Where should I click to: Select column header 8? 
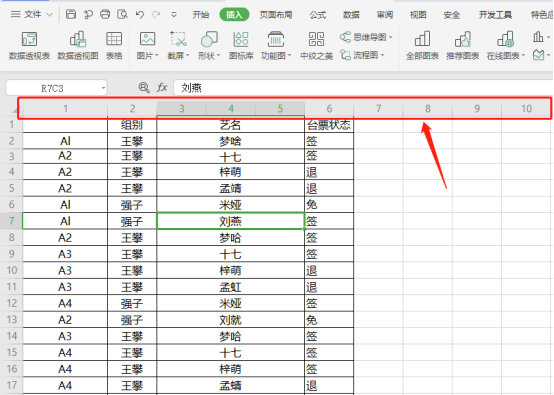(x=428, y=108)
